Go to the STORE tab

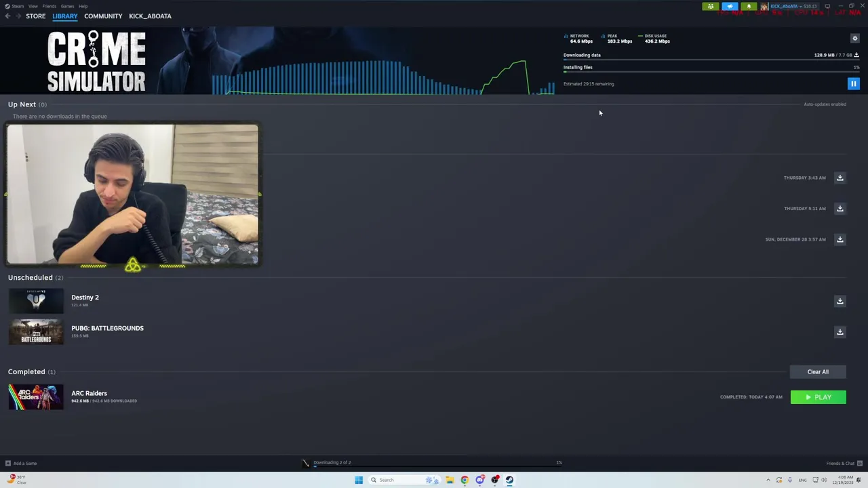pyautogui.click(x=36, y=16)
